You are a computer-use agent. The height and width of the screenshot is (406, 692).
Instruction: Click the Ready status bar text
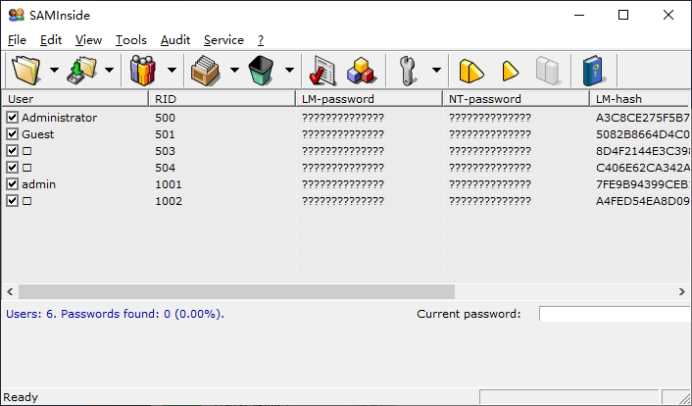[20, 397]
